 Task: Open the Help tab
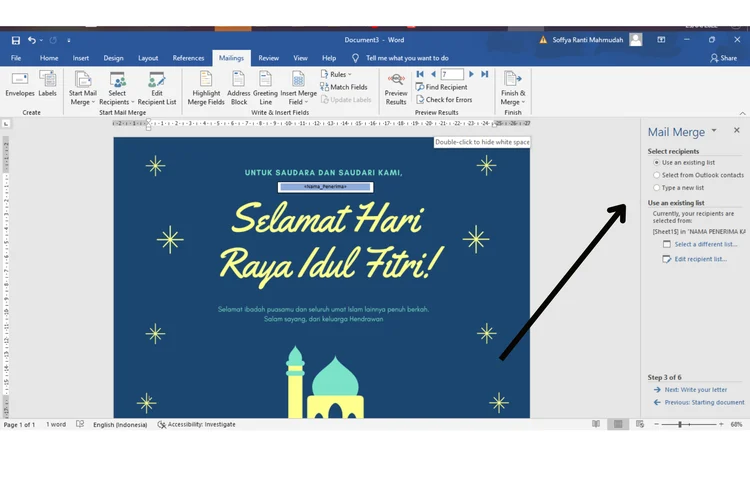click(329, 58)
